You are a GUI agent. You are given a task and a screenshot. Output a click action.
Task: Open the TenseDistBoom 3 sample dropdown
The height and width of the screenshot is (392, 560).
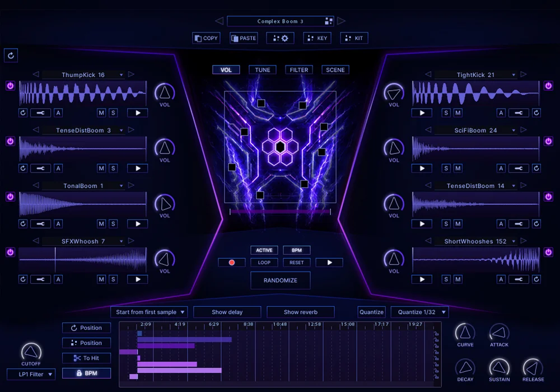(122, 130)
